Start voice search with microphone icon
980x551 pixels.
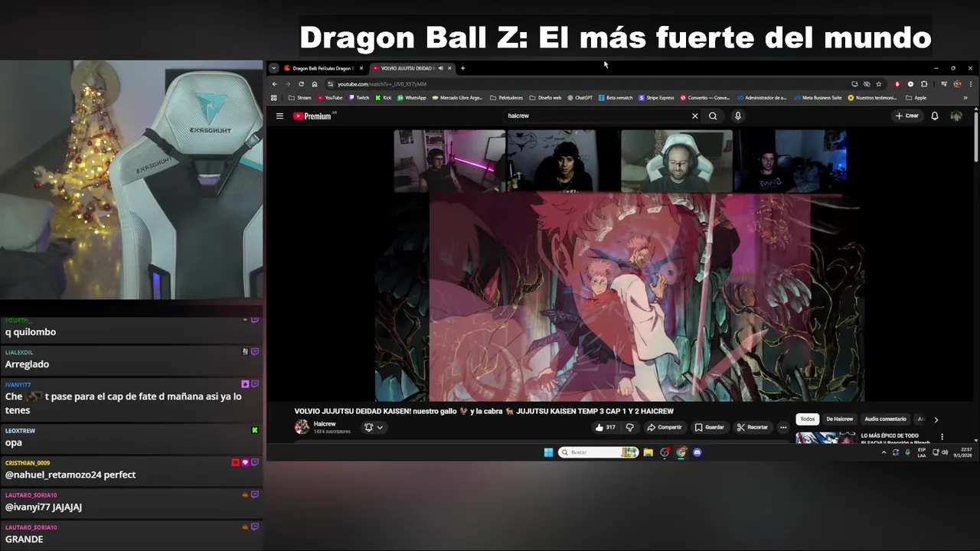pyautogui.click(x=738, y=116)
